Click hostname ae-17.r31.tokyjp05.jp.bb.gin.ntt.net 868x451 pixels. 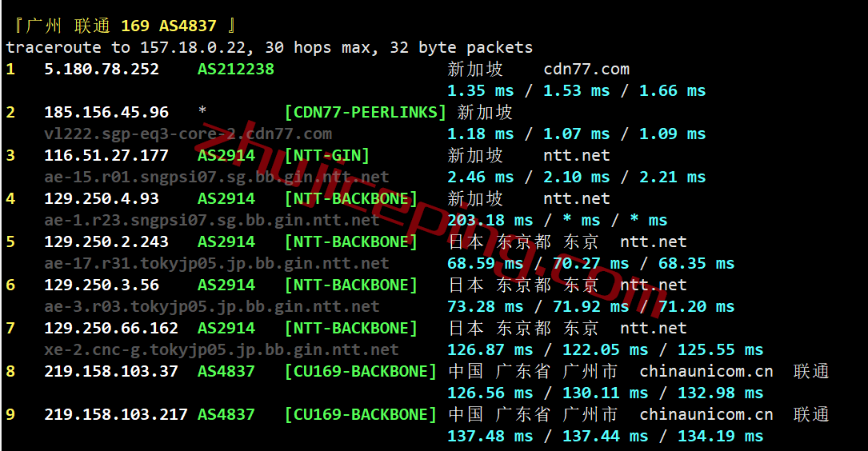pos(217,263)
